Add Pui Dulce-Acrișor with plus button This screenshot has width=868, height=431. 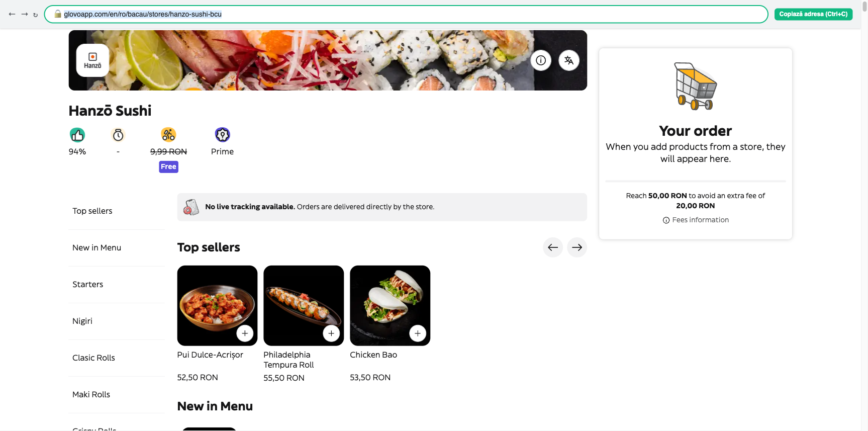[x=245, y=333]
